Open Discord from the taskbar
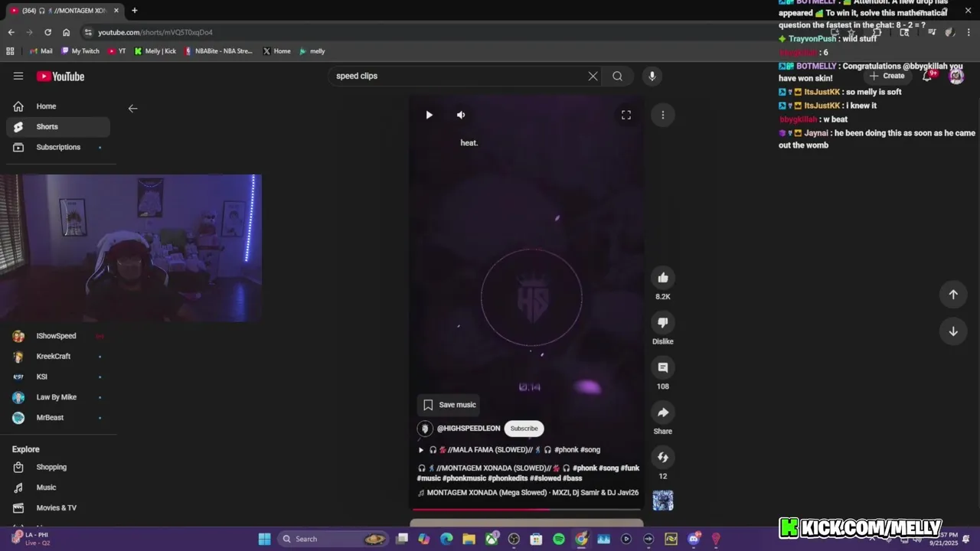Image resolution: width=980 pixels, height=551 pixels. (x=694, y=539)
